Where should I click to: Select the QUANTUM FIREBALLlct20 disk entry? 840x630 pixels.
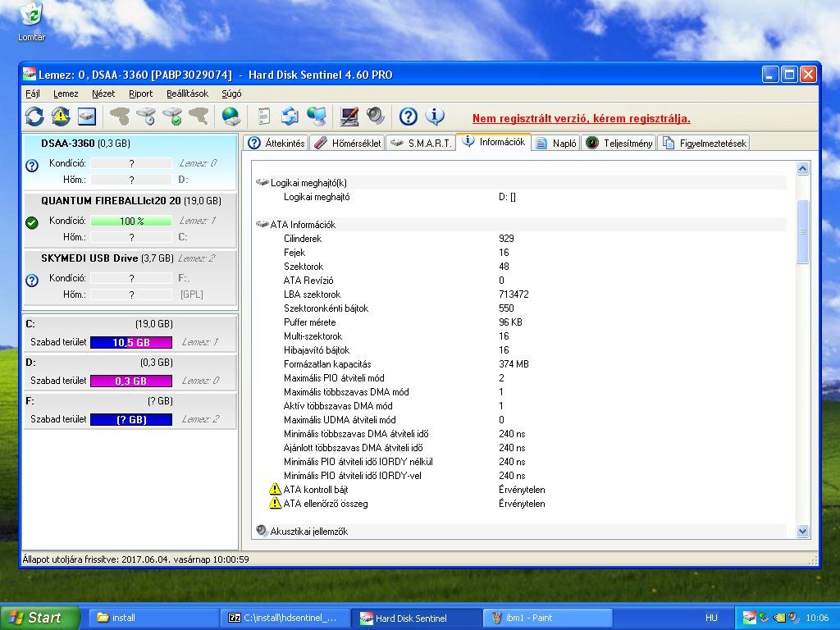(x=130, y=220)
